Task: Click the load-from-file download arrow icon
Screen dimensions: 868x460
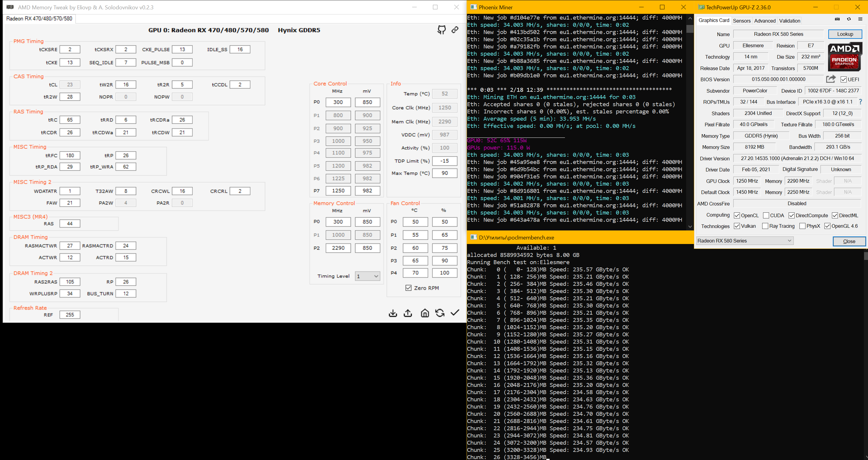Action: coord(393,313)
